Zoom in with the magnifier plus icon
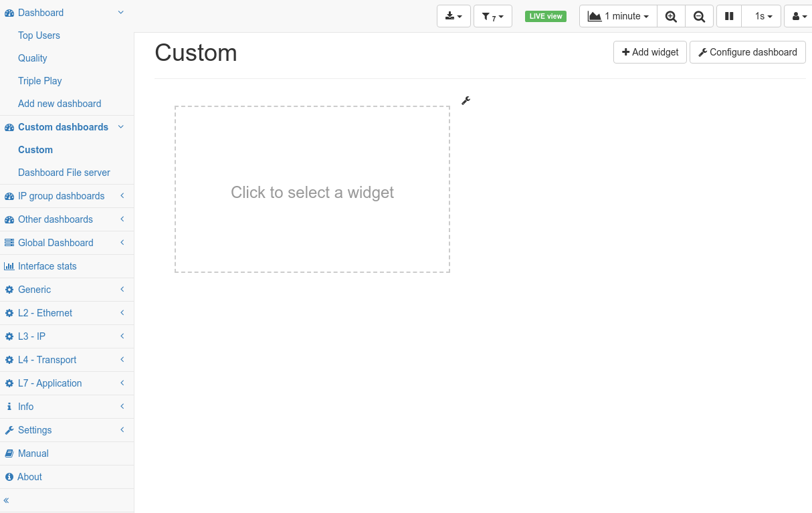 671,16
